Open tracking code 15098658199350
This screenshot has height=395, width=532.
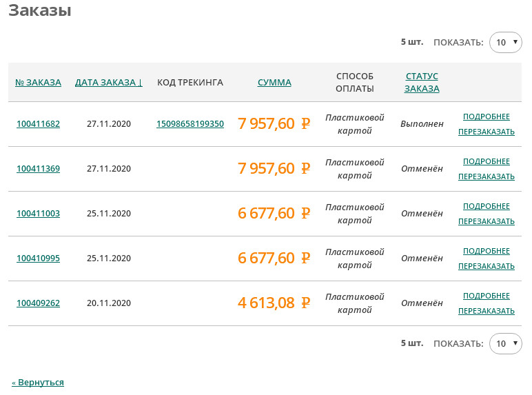[x=190, y=124]
